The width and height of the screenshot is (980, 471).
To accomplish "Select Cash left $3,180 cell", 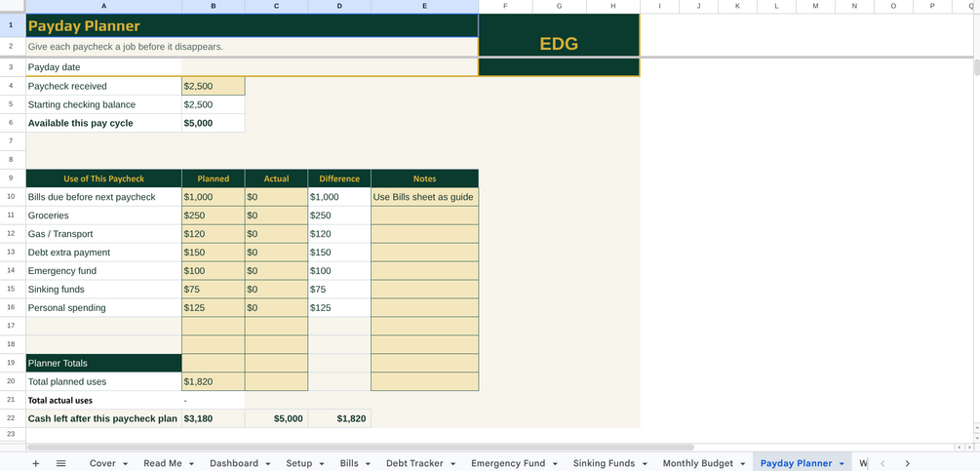I will point(214,418).
